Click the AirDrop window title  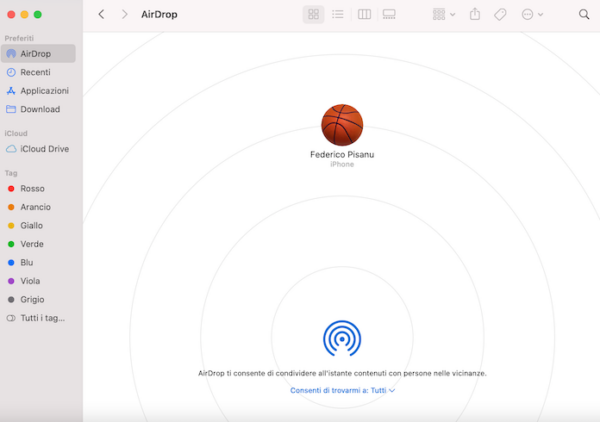point(159,15)
